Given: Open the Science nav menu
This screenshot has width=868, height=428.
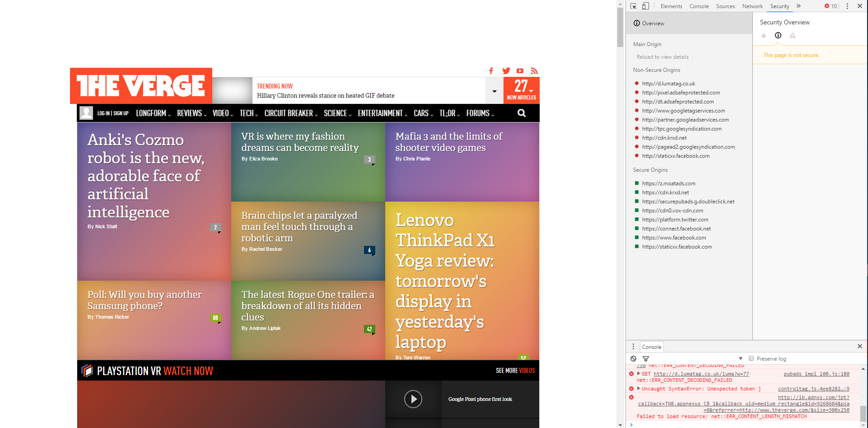Looking at the screenshot, I should pos(337,113).
